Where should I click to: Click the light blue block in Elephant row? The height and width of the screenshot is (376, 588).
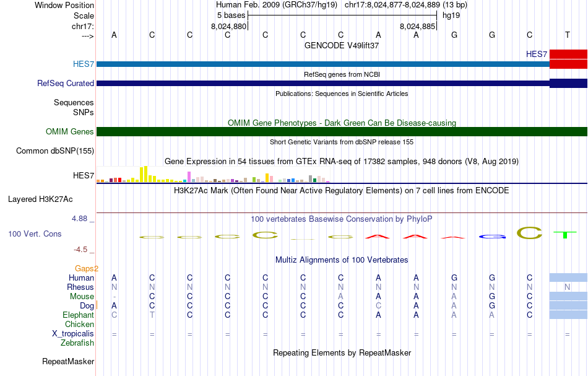tap(568, 315)
